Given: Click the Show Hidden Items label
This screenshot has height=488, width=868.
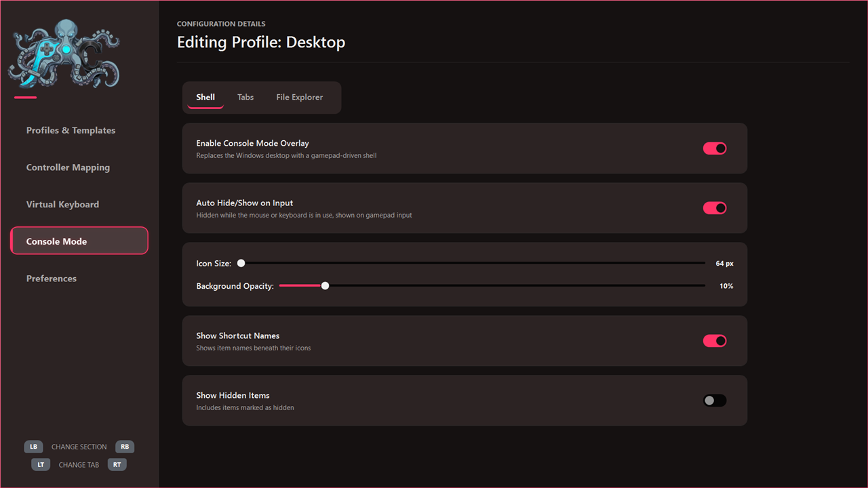Looking at the screenshot, I should (233, 396).
